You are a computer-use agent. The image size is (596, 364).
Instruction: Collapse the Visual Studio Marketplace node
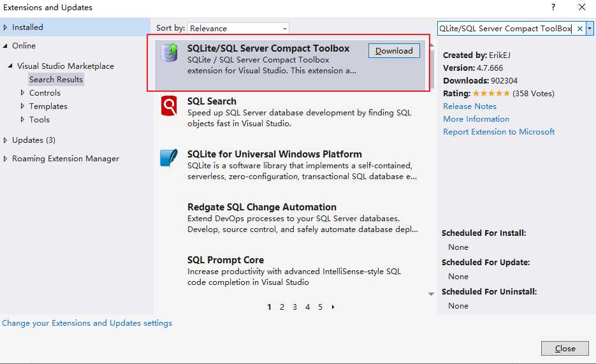click(x=10, y=66)
